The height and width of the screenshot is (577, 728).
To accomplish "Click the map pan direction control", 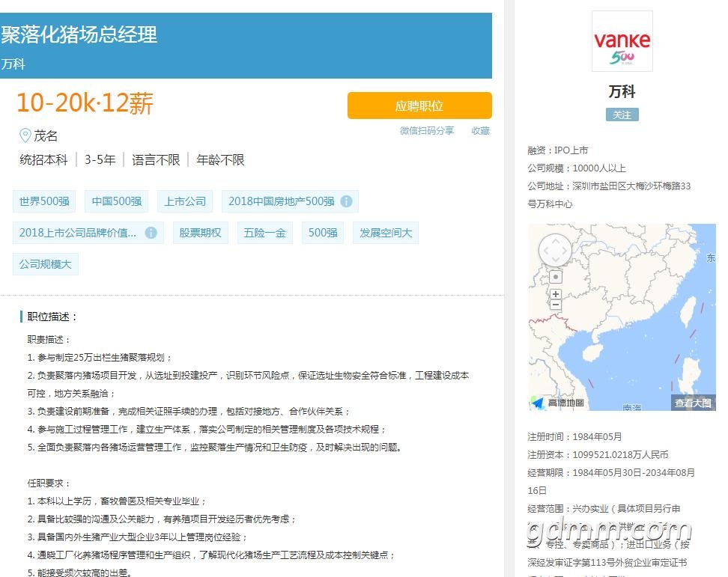I will (x=555, y=251).
